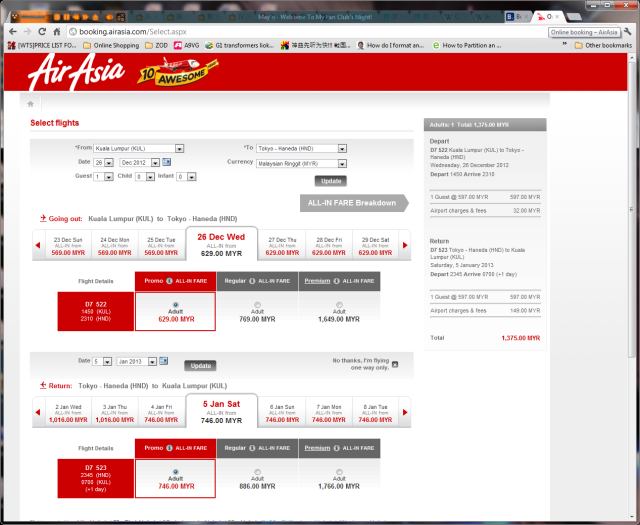
Task: Click the info icon beside outbound Promo fare
Action: 168,282
